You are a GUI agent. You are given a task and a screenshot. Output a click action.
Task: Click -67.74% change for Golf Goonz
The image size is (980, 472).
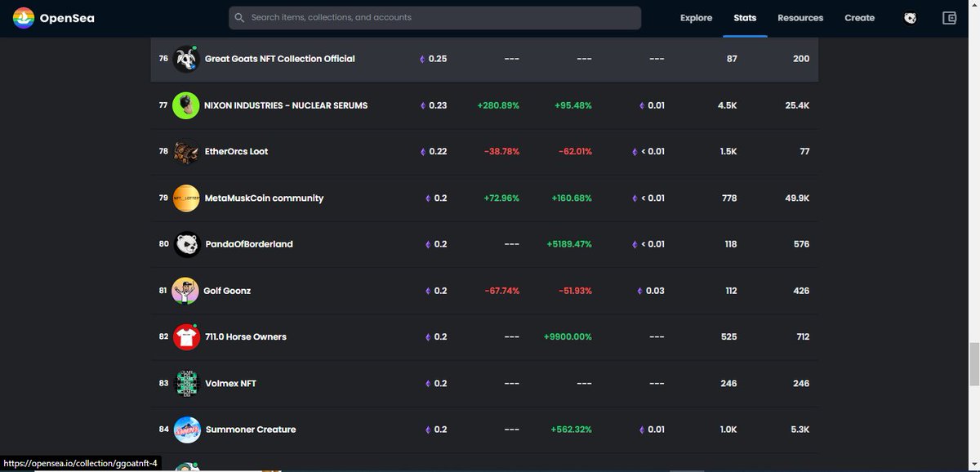tap(501, 291)
